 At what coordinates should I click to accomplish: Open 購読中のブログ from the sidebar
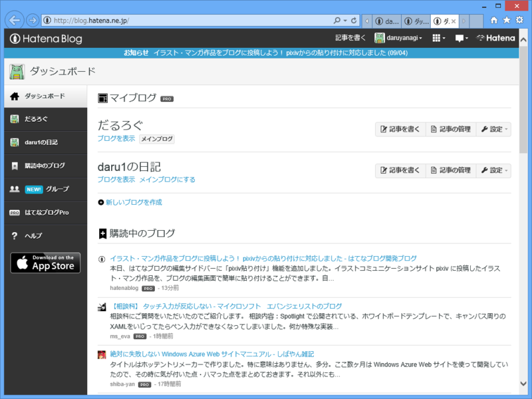(45, 166)
